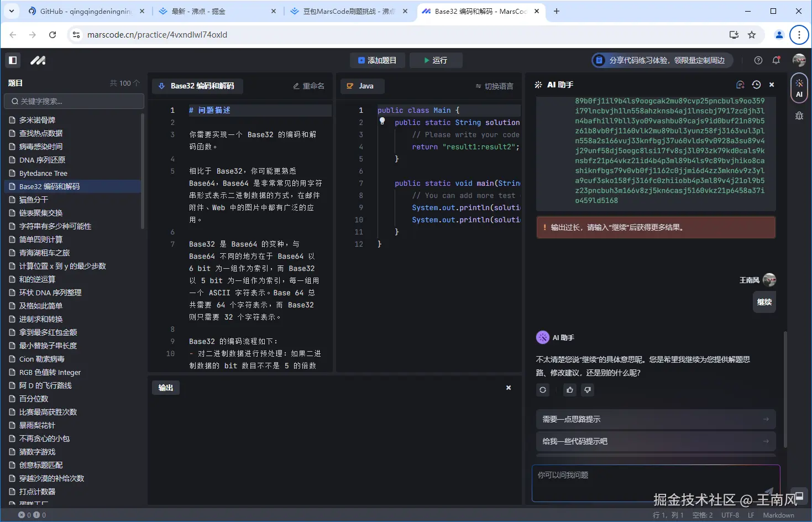Click the 继续 button in chat

click(764, 302)
